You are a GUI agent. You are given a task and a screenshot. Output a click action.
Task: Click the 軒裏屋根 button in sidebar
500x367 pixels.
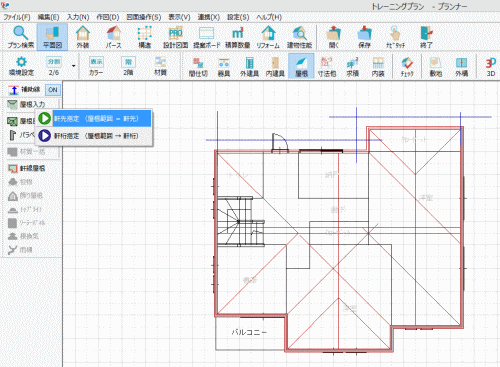[x=27, y=168]
